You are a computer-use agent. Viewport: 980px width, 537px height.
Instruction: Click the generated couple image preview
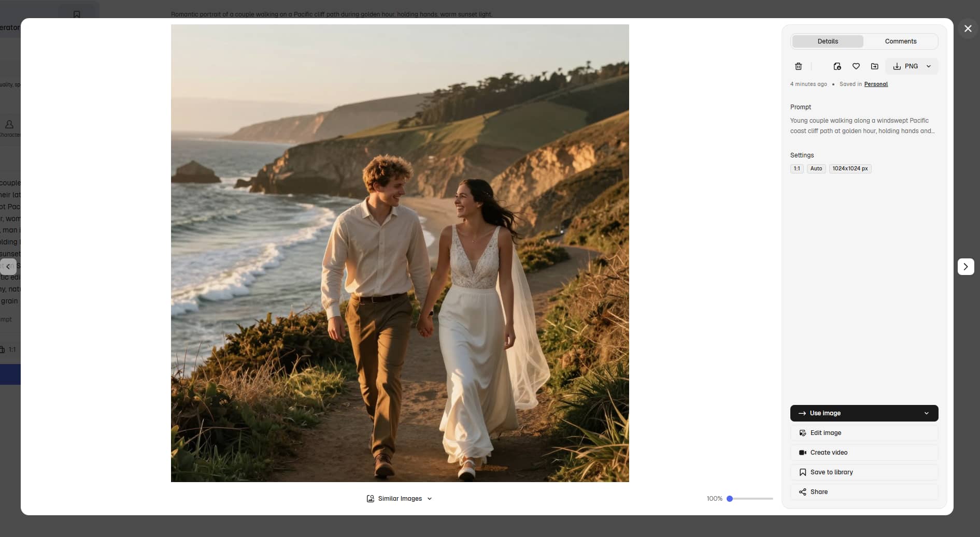click(400, 253)
